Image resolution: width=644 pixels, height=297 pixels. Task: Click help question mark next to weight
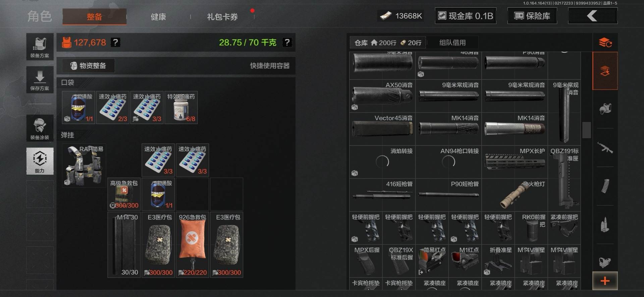pos(287,43)
